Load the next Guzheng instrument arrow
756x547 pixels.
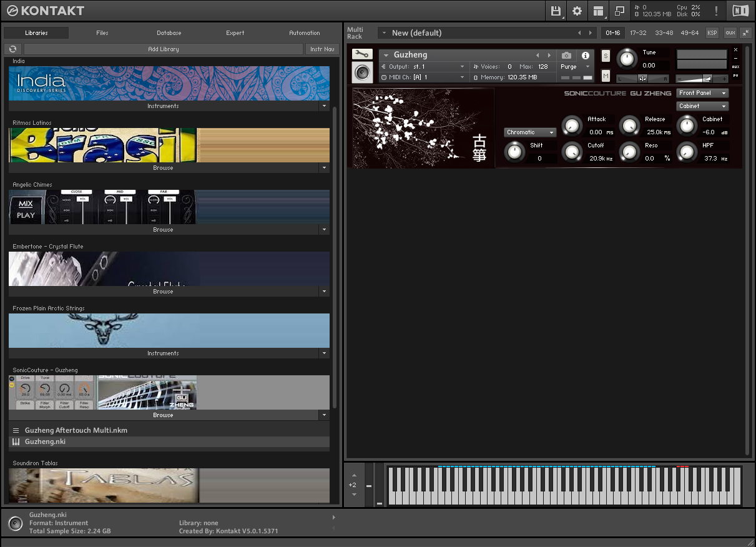549,56
